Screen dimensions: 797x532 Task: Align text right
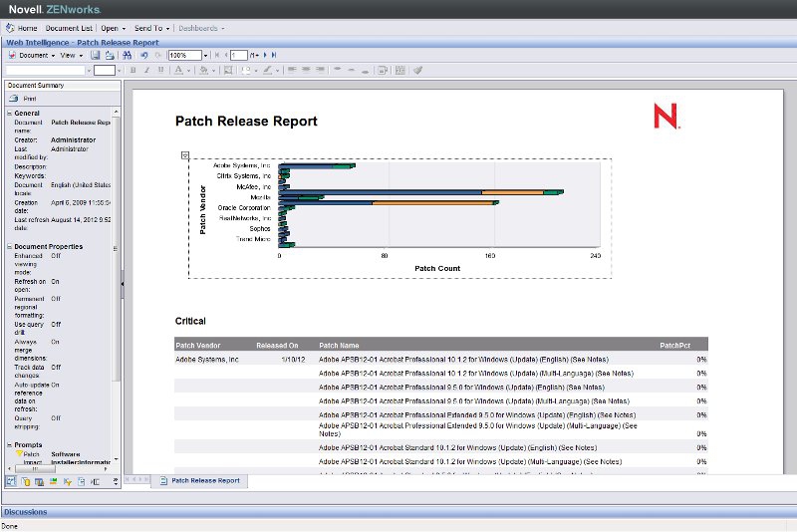coord(320,70)
